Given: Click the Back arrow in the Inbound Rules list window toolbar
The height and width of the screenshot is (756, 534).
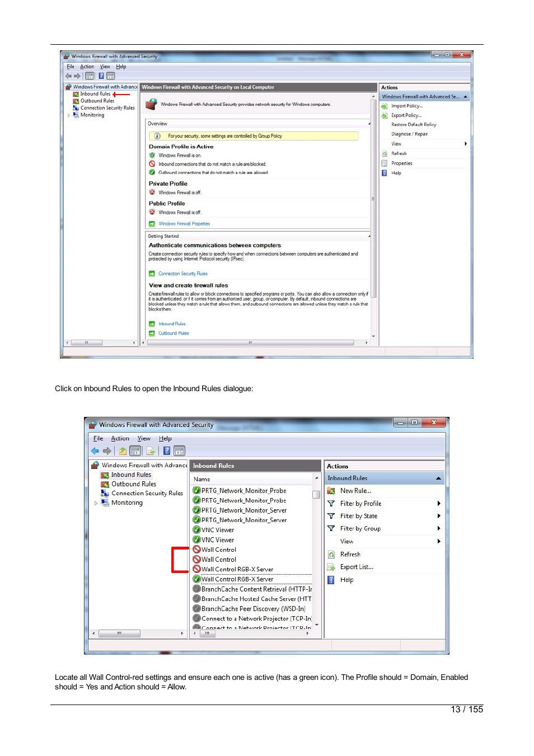Looking at the screenshot, I should point(95,451).
